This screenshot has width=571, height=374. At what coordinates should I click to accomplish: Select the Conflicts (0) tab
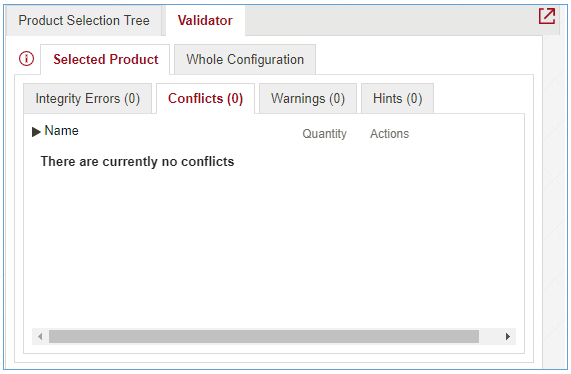pyautogui.click(x=205, y=99)
